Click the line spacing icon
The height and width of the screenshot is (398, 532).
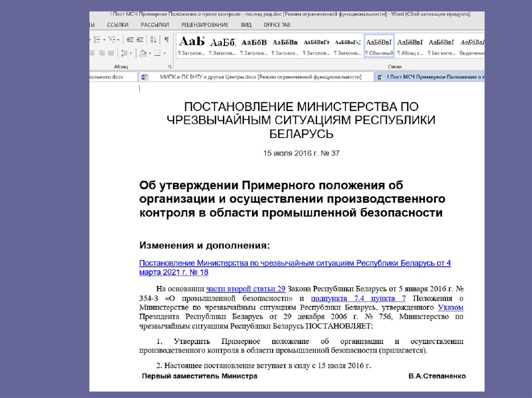pyautogui.click(x=124, y=53)
